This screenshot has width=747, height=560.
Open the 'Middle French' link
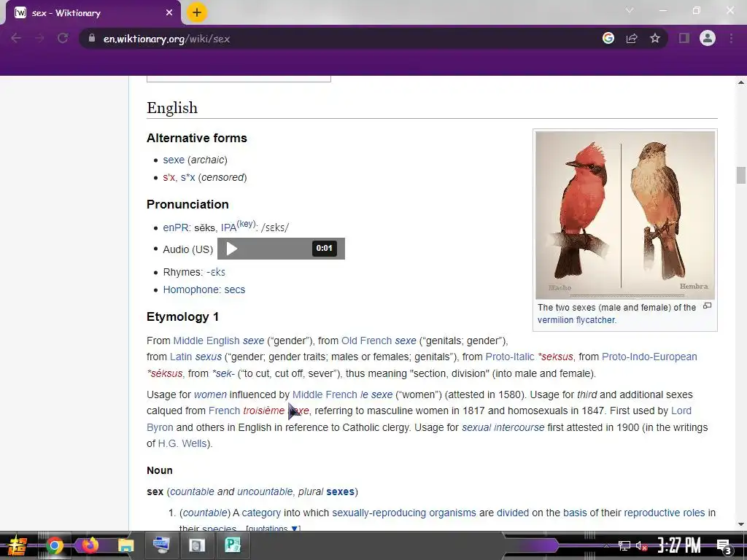[325, 394]
